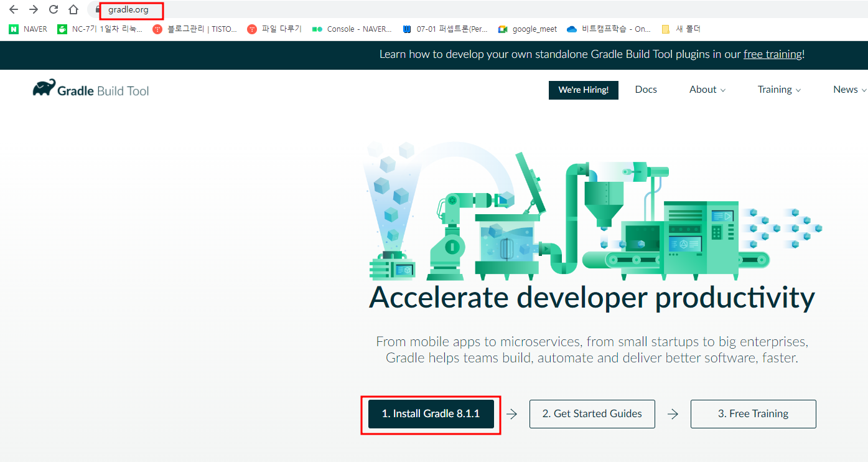Screen dimensions: 868x462
Task: Click the Get Started Guides button
Action: point(592,414)
